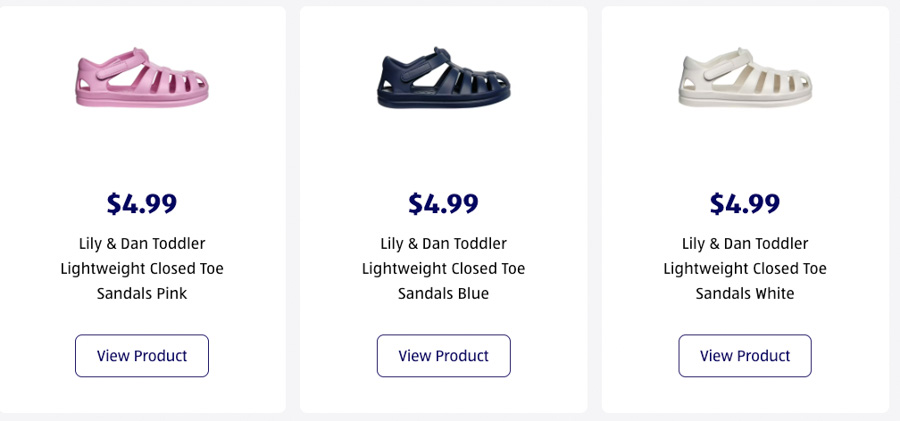This screenshot has width=900, height=421.
Task: View Product for the Pink sandals
Action: (x=142, y=356)
